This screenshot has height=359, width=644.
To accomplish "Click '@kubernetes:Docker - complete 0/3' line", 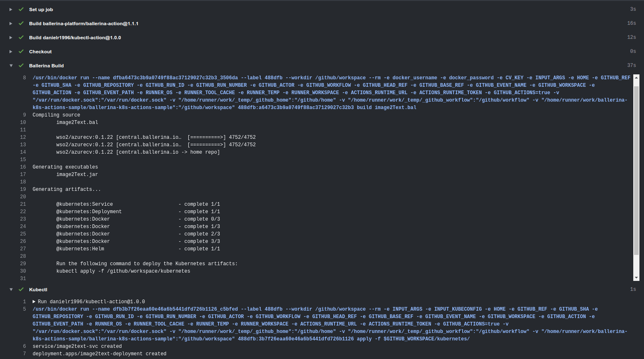I will [x=138, y=219].
